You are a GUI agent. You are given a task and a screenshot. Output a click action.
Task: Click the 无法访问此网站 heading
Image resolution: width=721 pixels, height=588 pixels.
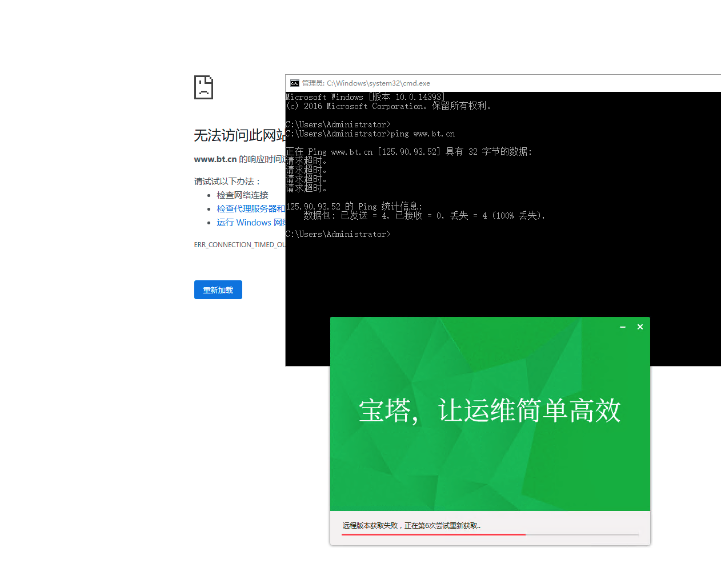click(x=239, y=135)
